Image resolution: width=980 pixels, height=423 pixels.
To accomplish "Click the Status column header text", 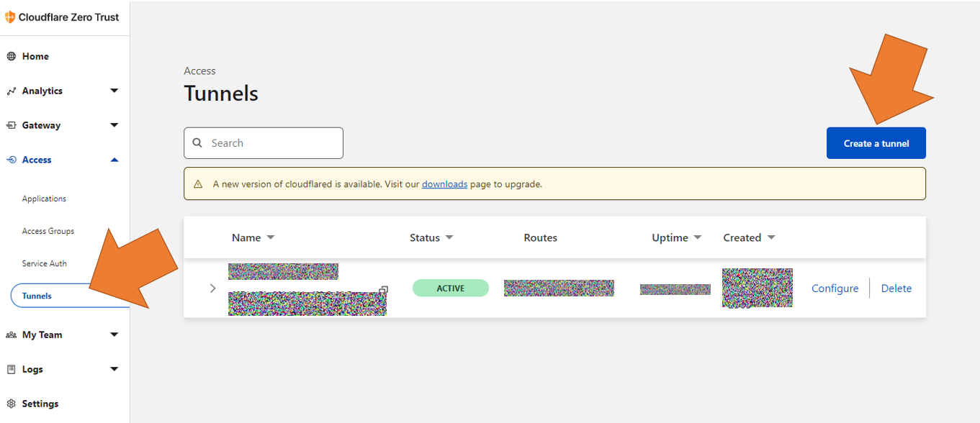I will tap(425, 238).
